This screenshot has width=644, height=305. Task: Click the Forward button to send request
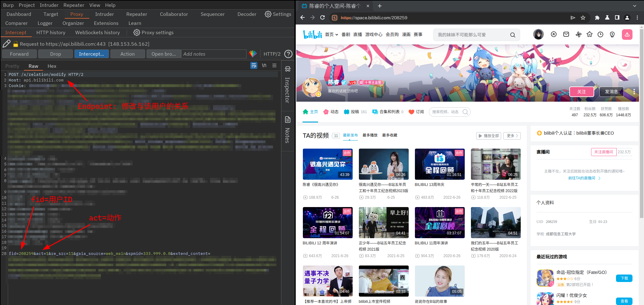[x=19, y=54]
